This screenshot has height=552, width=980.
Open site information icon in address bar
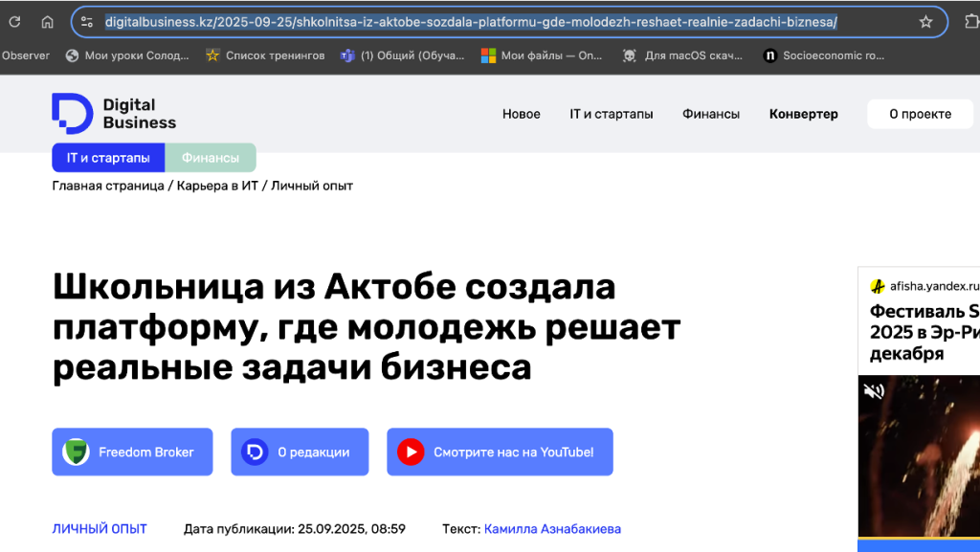87,22
